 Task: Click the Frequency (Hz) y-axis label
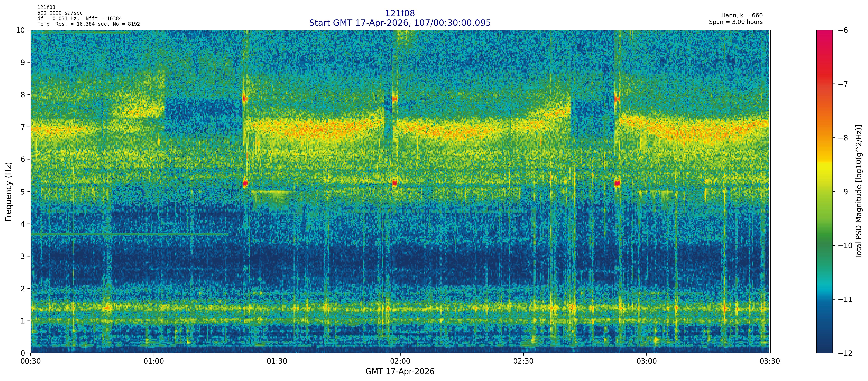8,192
